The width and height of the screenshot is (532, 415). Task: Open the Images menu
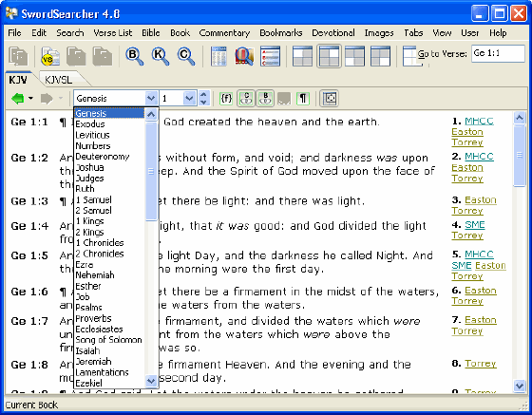pos(379,33)
